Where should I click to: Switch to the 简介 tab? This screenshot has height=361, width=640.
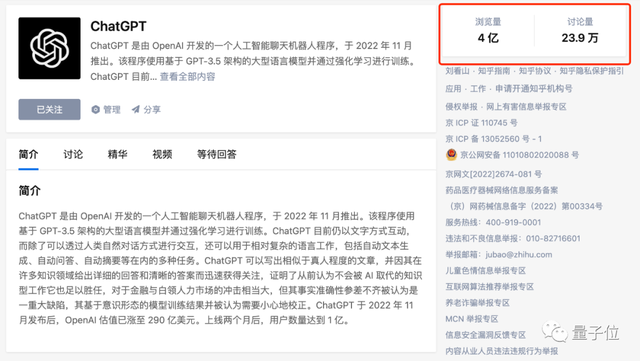[29, 154]
